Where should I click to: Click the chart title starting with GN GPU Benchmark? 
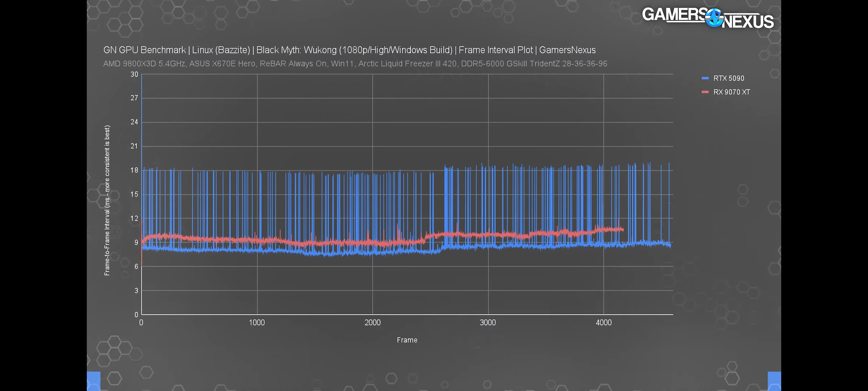[x=349, y=50]
